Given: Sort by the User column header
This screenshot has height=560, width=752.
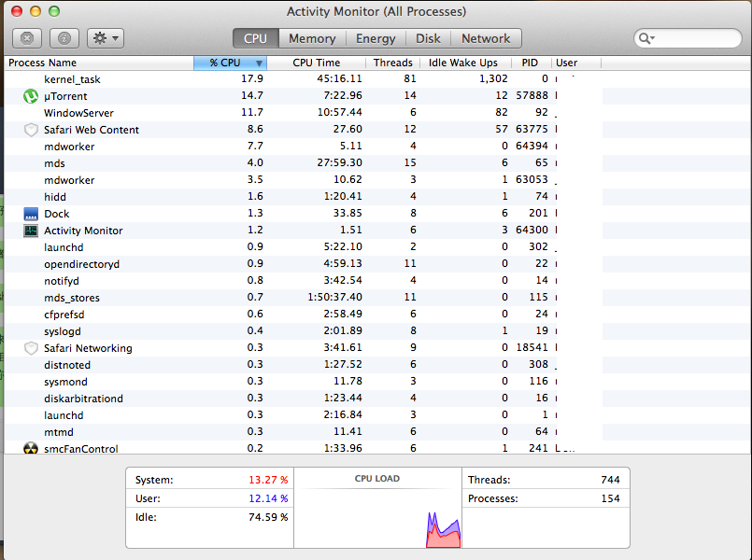Looking at the screenshot, I should 576,63.
